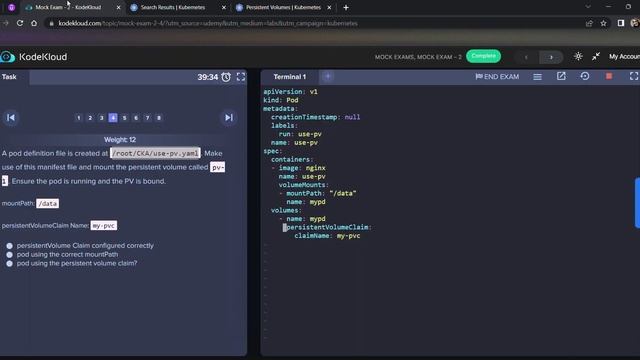Click 'kind: Pod' line in terminal
Viewport: 640px width, 360px height.
(x=281, y=100)
